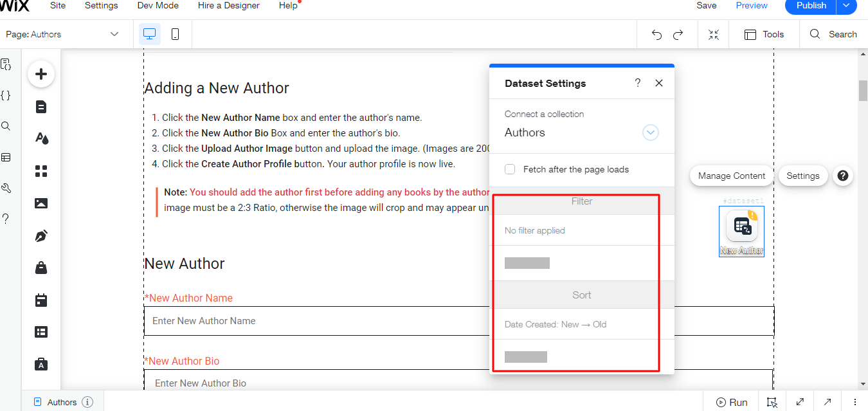Enable Fetch after the page loads
Image resolution: width=868 pixels, height=411 pixels.
point(510,169)
